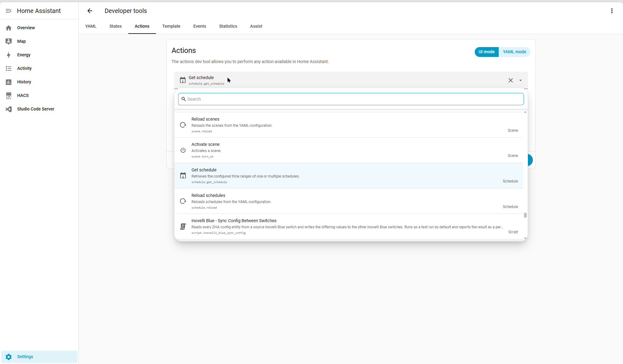This screenshot has height=364, width=623.
Task: Collapse the action picker dropdown arrow
Action: coord(521,80)
